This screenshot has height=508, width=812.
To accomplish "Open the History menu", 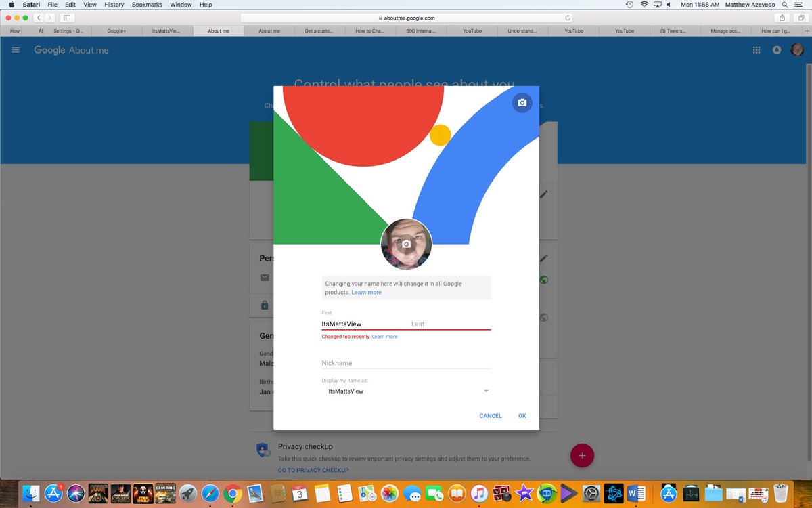I will click(114, 5).
